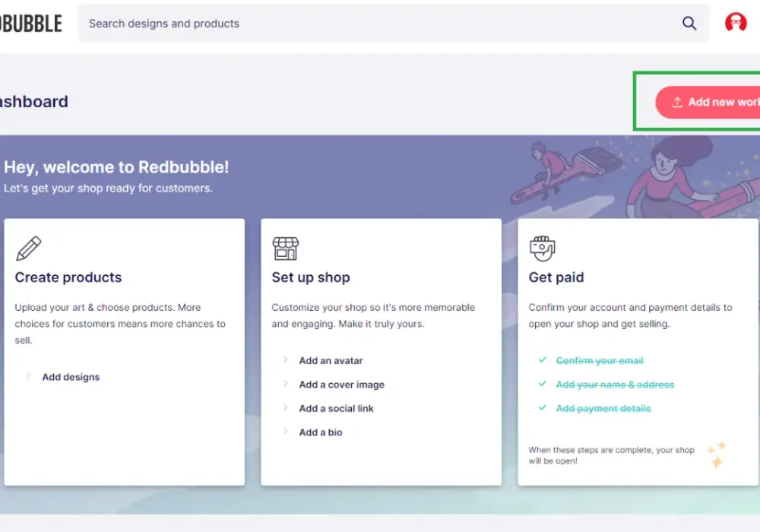Screen dimensions: 760x532
Task: Open the Add a social link item
Action: click(336, 408)
